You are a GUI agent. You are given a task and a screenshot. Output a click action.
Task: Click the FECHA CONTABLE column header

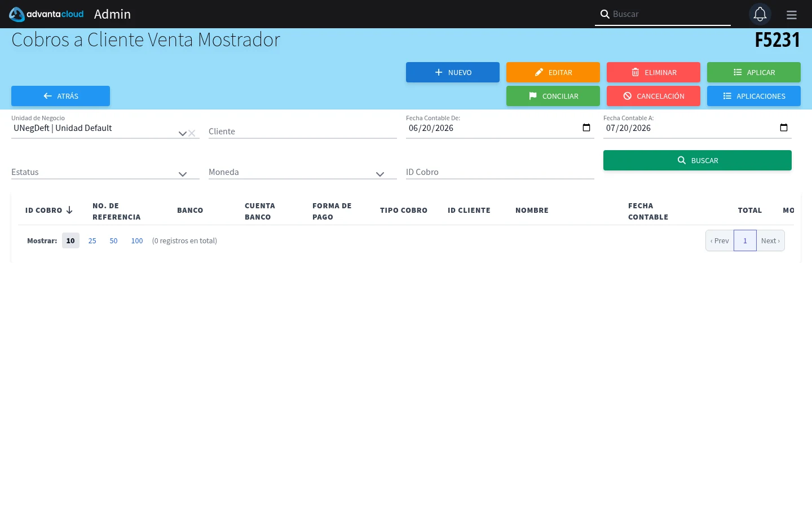click(648, 211)
